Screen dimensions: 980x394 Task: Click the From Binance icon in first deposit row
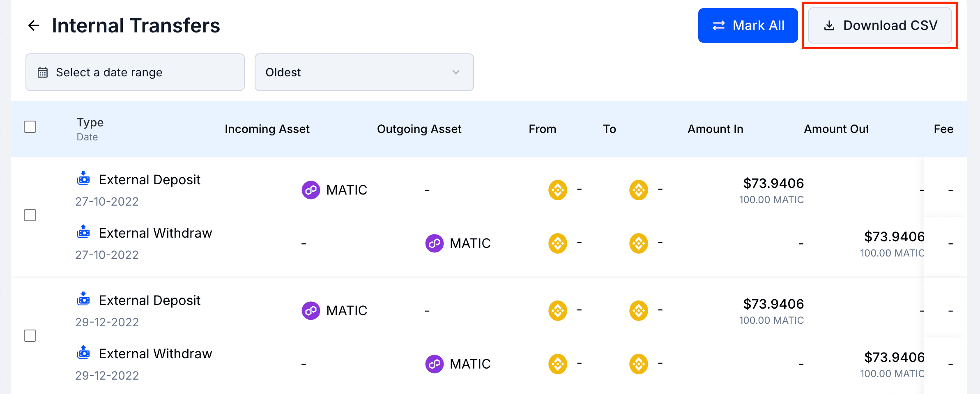[558, 190]
